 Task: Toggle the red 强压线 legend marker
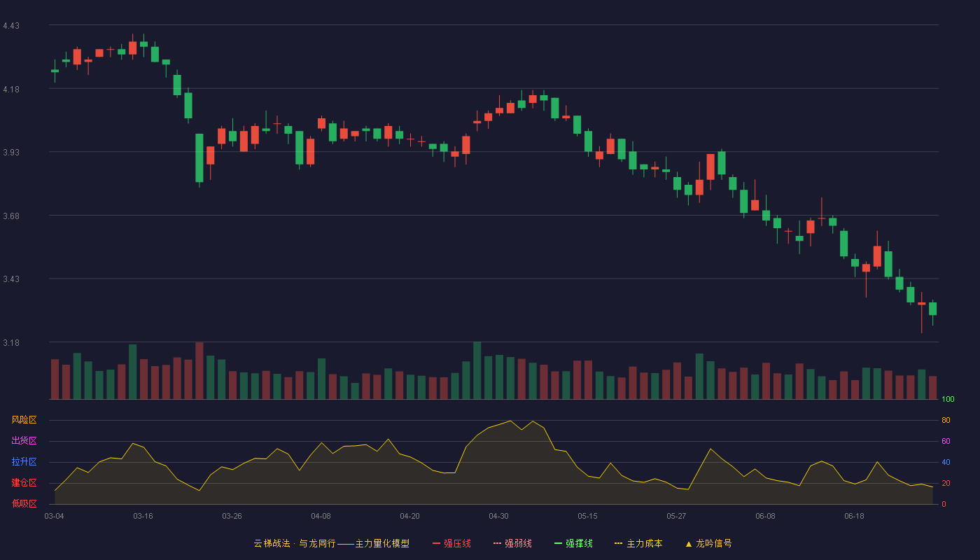click(x=436, y=543)
